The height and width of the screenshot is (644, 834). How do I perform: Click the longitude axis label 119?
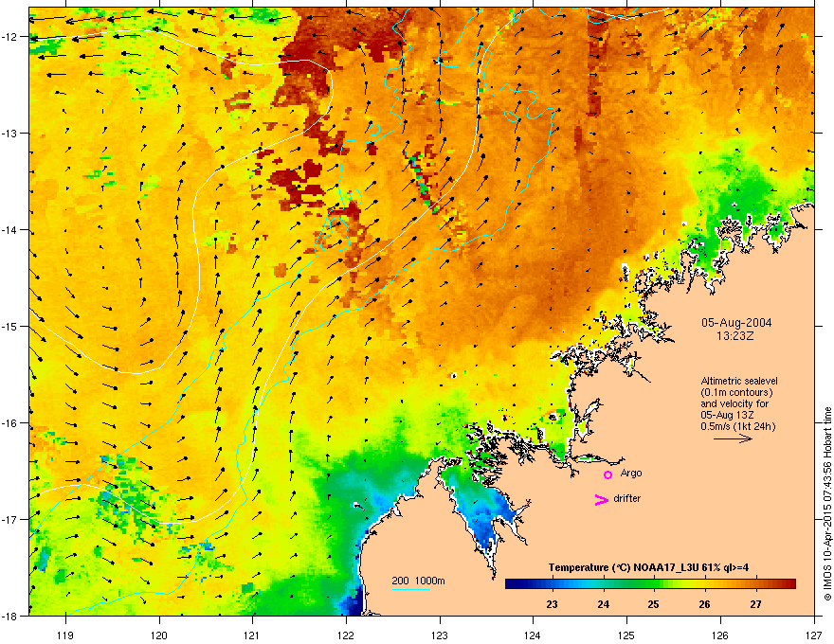tap(65, 635)
